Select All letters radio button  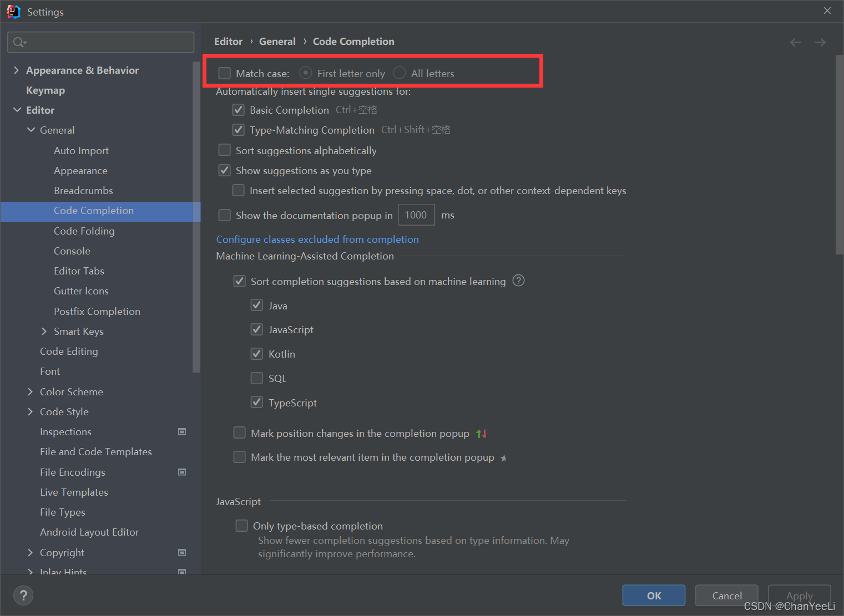tap(399, 73)
